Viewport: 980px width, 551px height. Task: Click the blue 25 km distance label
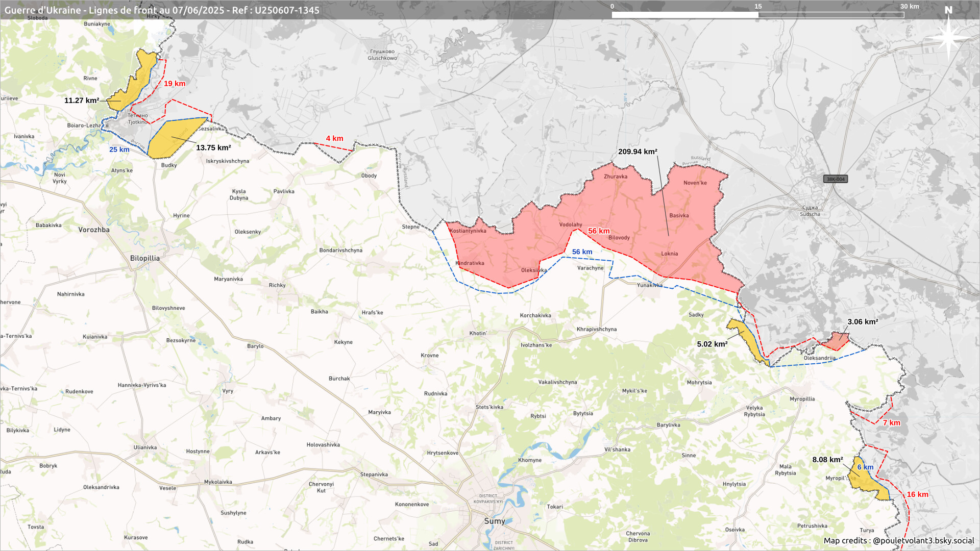coord(119,149)
